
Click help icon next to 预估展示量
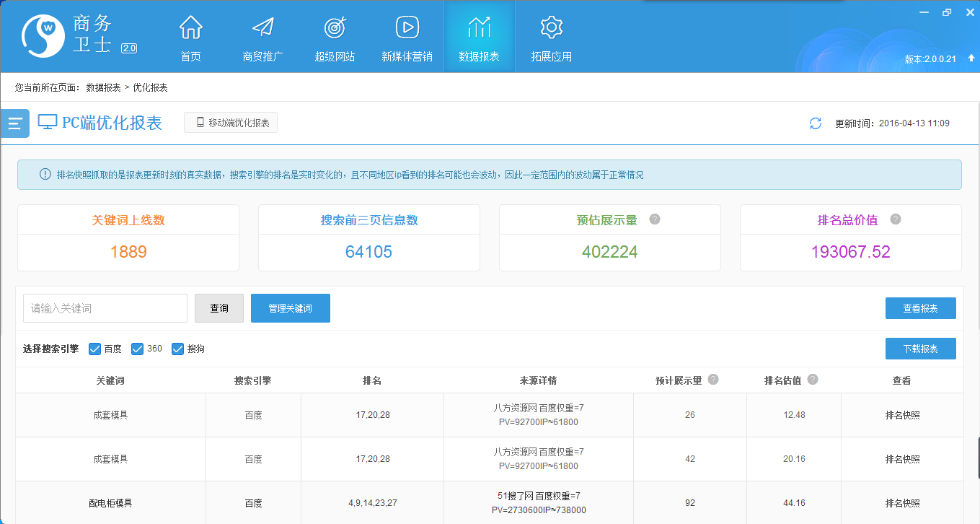click(655, 219)
